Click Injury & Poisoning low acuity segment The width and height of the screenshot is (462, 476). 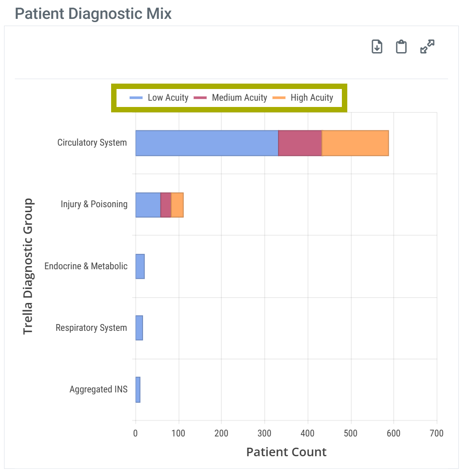point(148,205)
